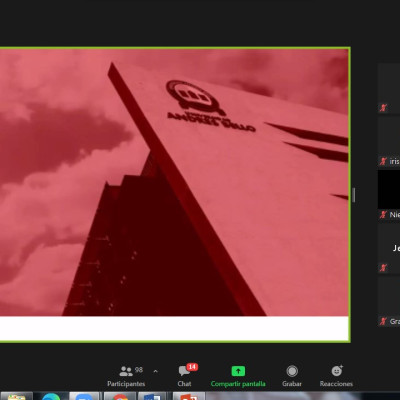Open PowerPoint from the taskbar
The height and width of the screenshot is (400, 400).
[189, 396]
